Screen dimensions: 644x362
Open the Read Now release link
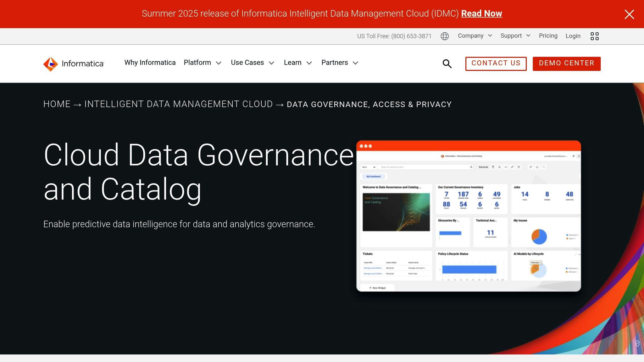481,14
